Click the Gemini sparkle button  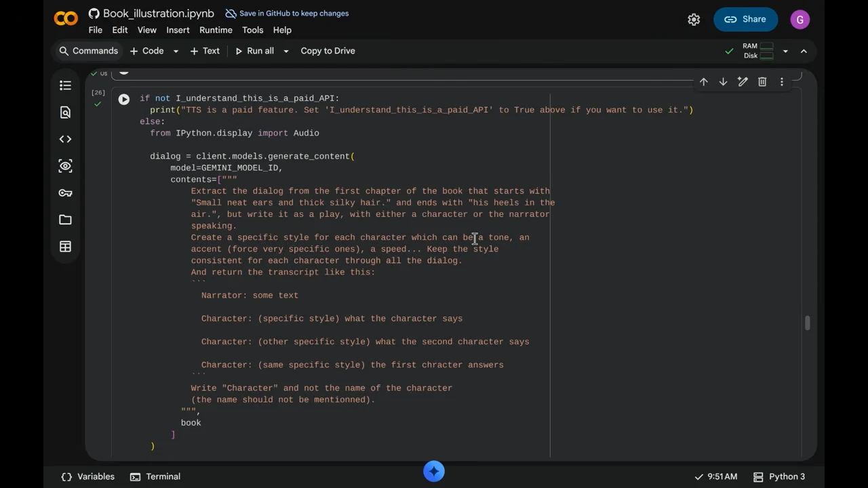[x=434, y=471]
